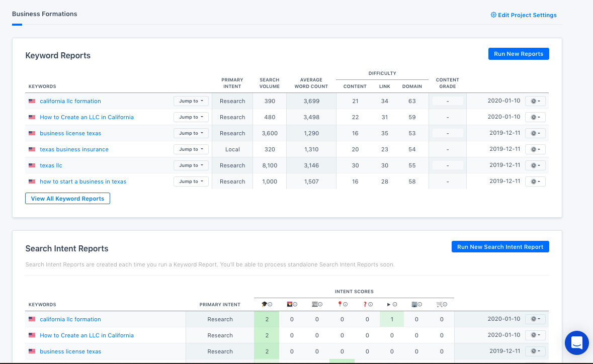
Task: Open gear menu for california llc formation search intent row
Action: (x=535, y=319)
